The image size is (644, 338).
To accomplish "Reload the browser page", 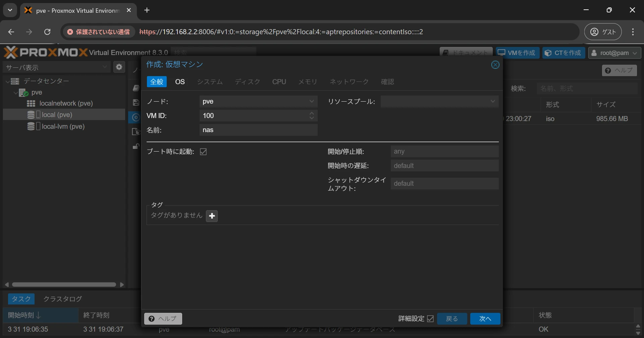I will (47, 32).
